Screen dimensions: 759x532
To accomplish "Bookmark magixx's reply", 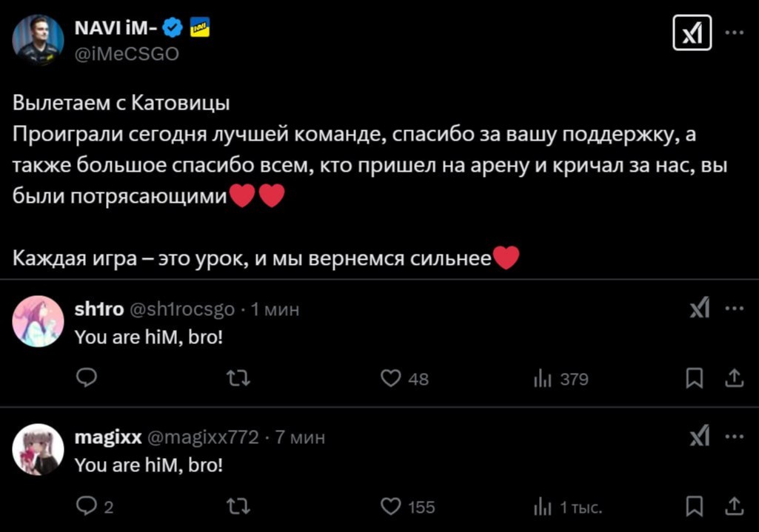I will [694, 507].
